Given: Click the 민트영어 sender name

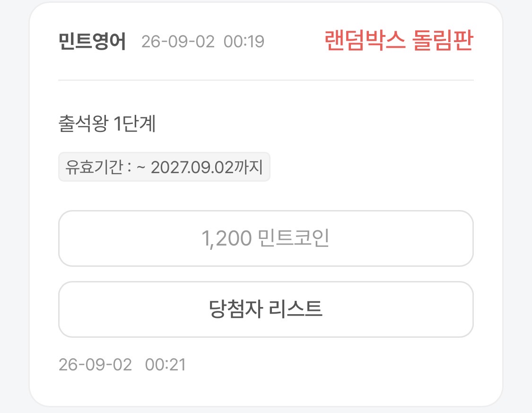Looking at the screenshot, I should click(92, 42).
